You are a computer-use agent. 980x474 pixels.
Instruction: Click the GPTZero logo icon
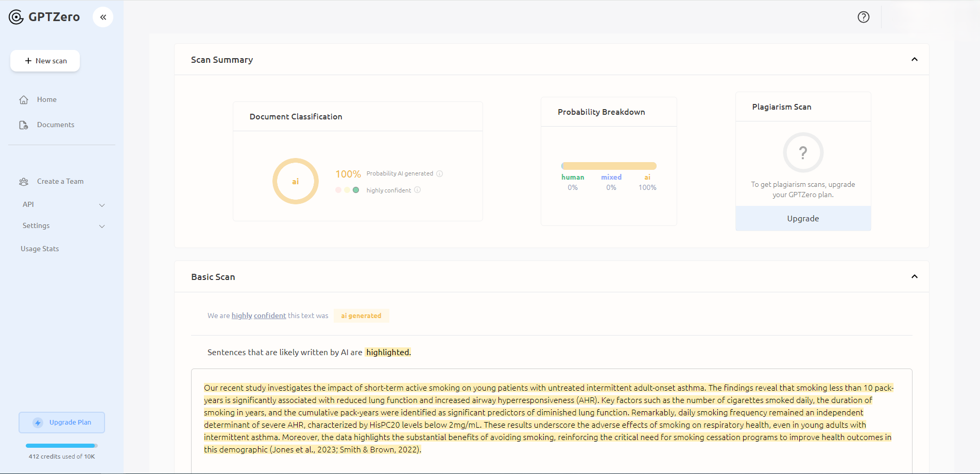click(x=16, y=16)
